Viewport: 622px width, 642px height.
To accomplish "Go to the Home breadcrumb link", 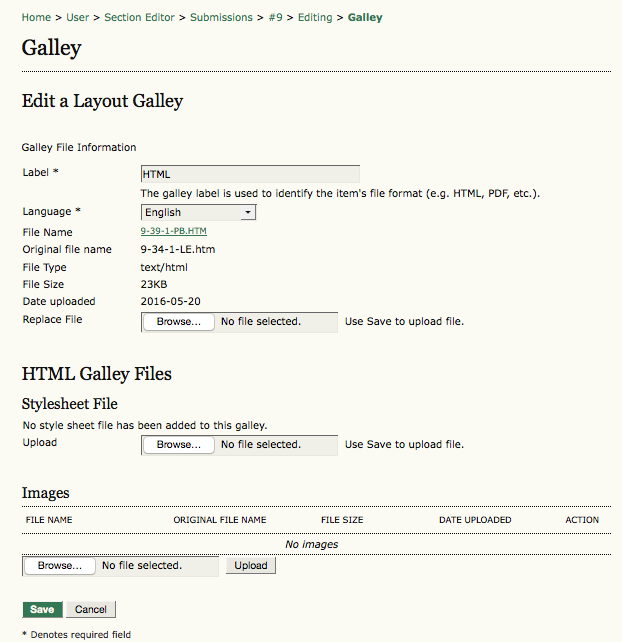I will coord(36,17).
